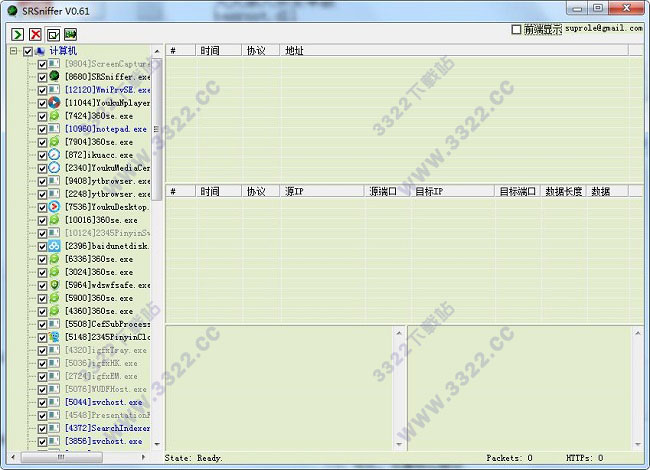Click the SRSniffer title bar app icon
650x470 pixels.
[12, 11]
